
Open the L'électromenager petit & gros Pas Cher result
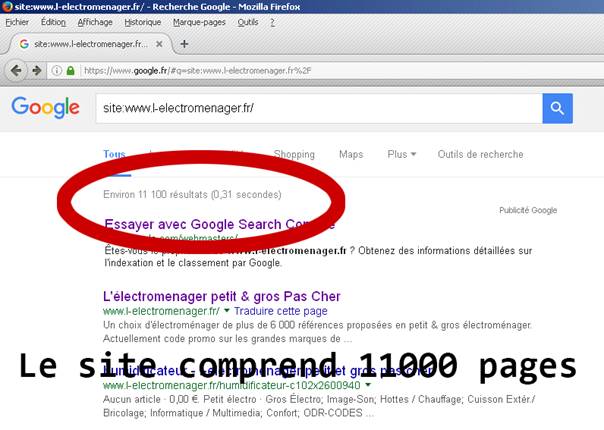222,297
